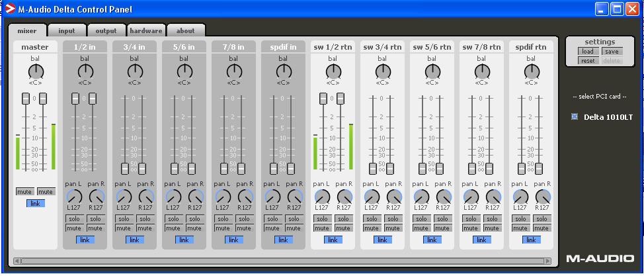This screenshot has height=276, width=644.
Task: Click the M-Audio logo icon in title bar
Action: coord(10,8)
